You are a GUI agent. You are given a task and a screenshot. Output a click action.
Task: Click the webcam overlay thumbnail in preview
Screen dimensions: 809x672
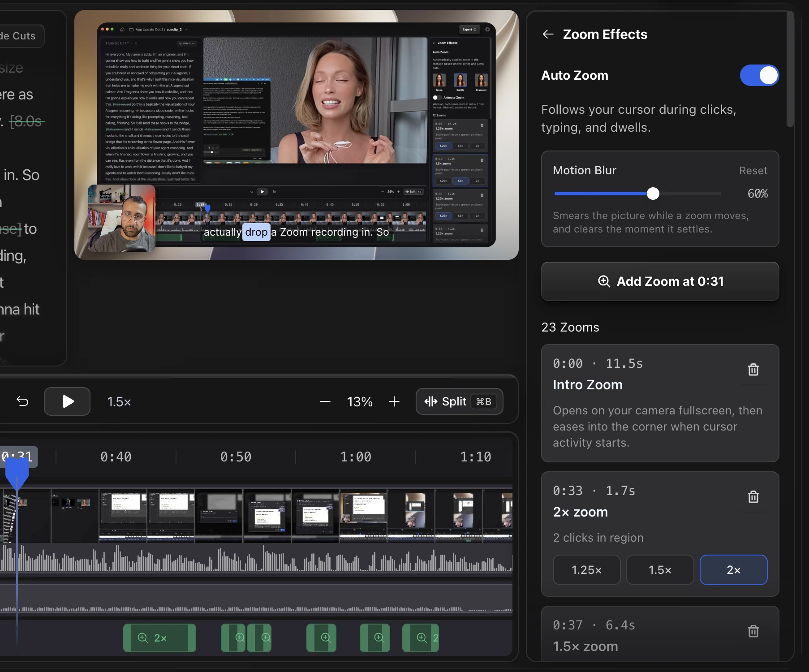pyautogui.click(x=121, y=219)
